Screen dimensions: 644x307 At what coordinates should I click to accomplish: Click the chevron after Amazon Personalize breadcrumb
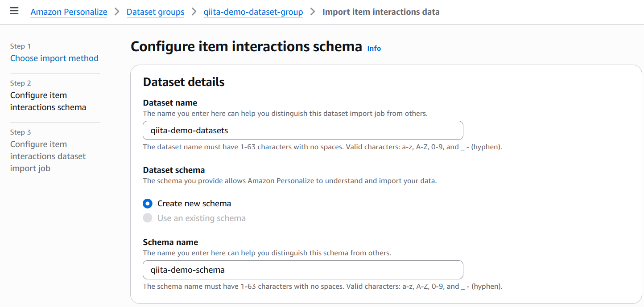[x=117, y=12]
